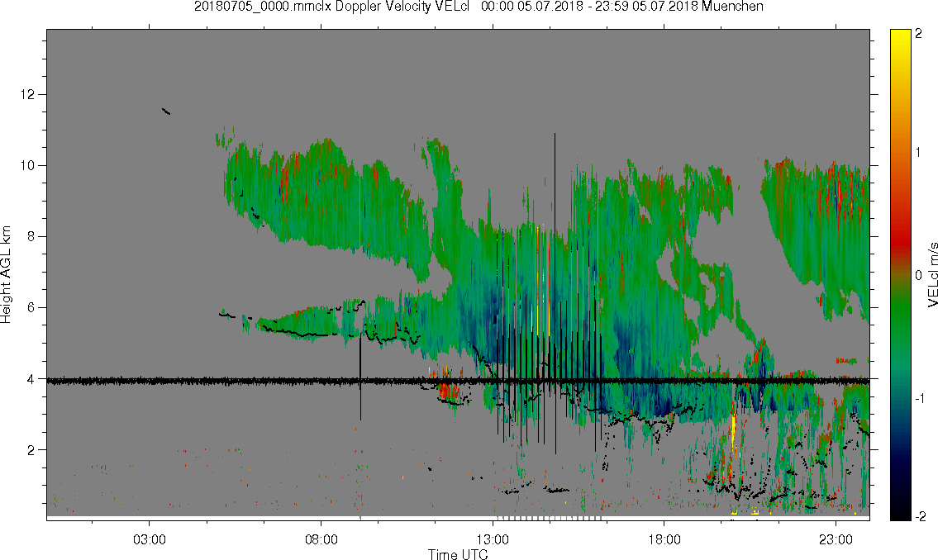Click the 'Time UTC' x-axis label
This screenshot has height=560, width=938.
coord(458,554)
